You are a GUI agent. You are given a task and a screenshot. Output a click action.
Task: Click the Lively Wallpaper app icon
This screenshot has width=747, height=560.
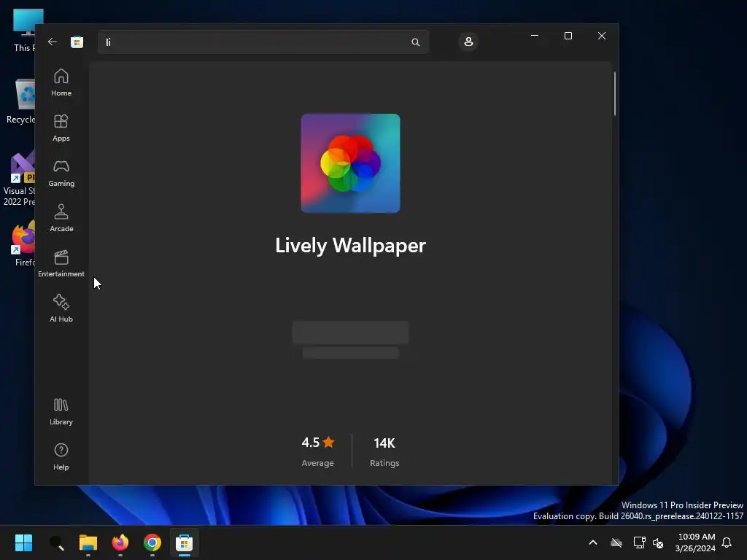tap(351, 163)
